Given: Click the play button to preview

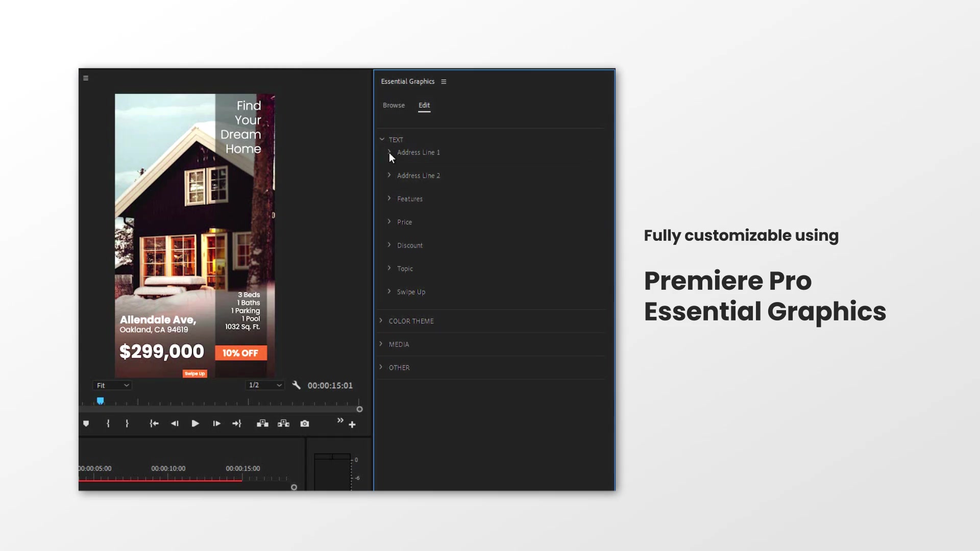Looking at the screenshot, I should (x=194, y=423).
